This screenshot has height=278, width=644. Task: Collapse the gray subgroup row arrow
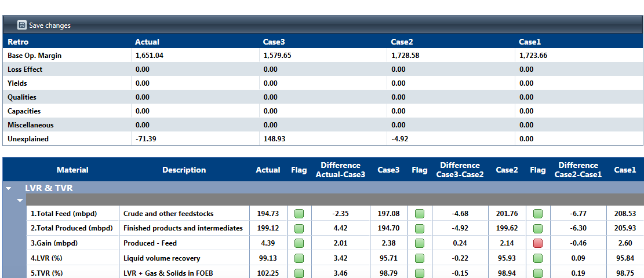20,200
